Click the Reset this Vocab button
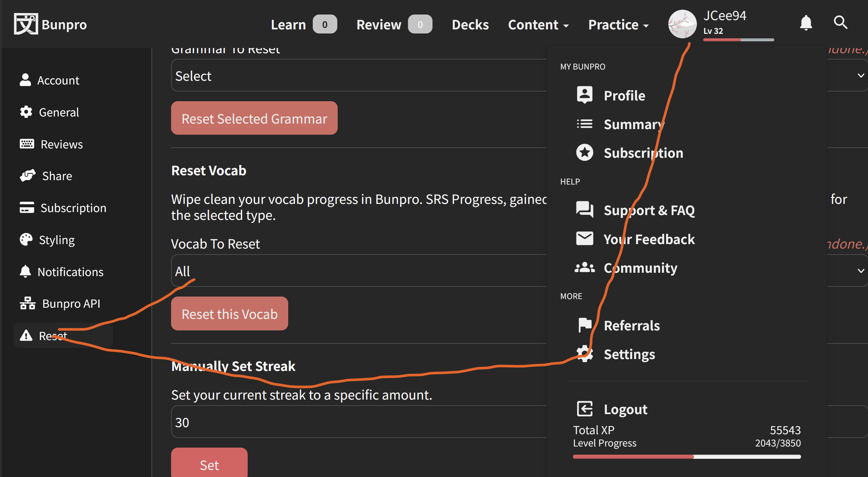This screenshot has width=868, height=477. [x=229, y=313]
